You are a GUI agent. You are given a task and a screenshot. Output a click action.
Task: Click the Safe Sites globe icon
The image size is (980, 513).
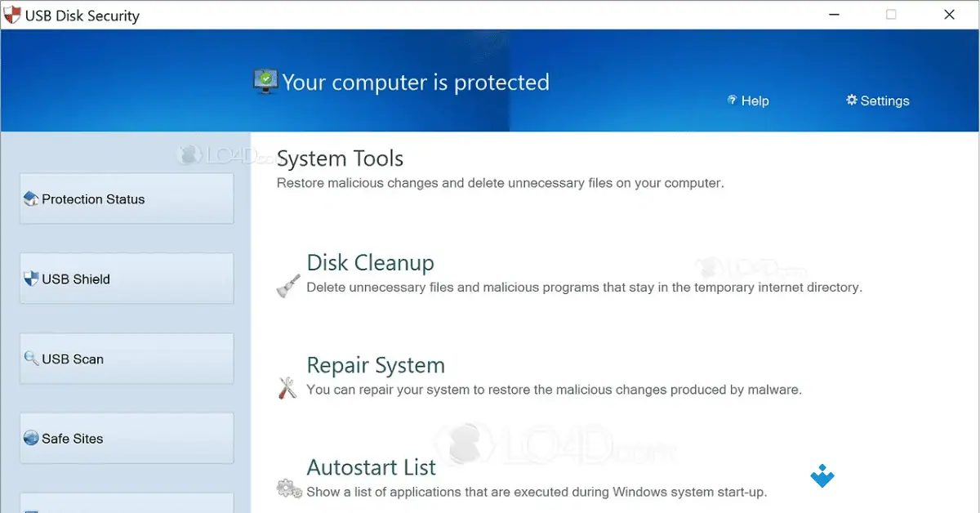pyautogui.click(x=31, y=438)
